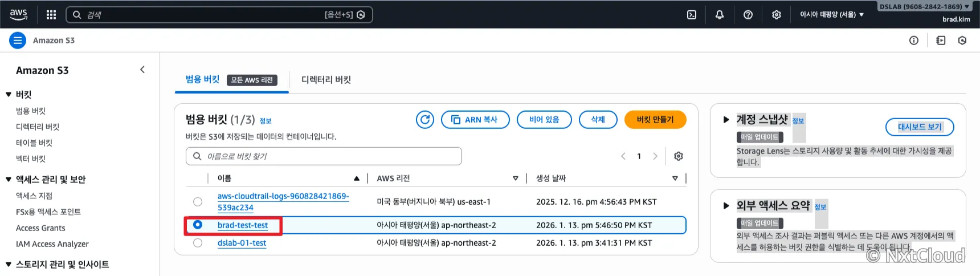Open the Asia Pacific (Seoul) region dropdown

tap(831, 15)
